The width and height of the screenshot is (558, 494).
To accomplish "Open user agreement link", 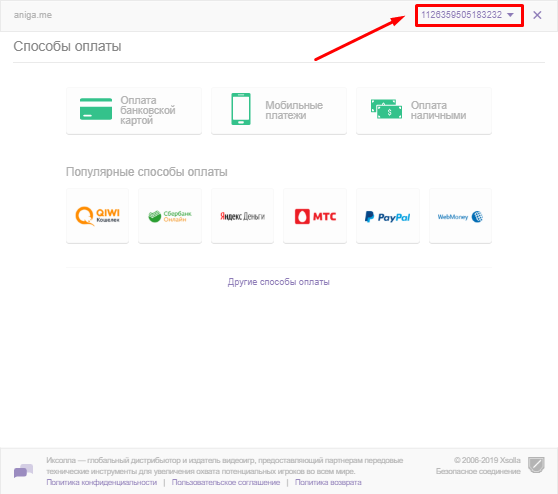I will [226, 482].
